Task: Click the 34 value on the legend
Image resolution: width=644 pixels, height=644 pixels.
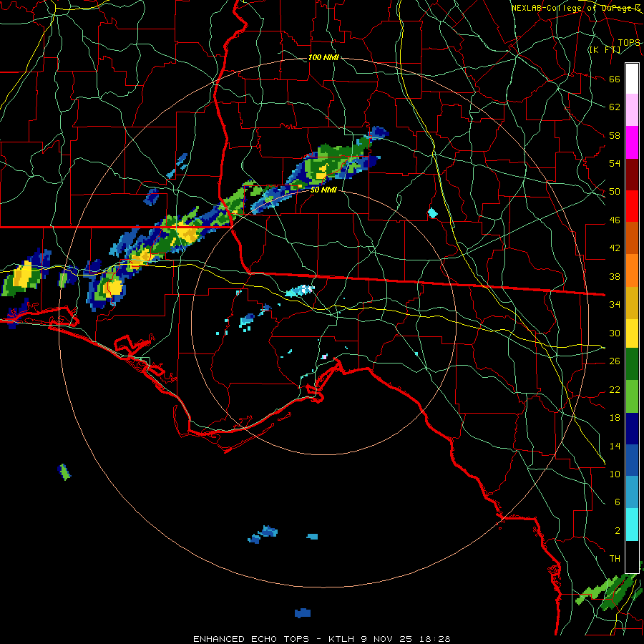Action: [x=615, y=305]
